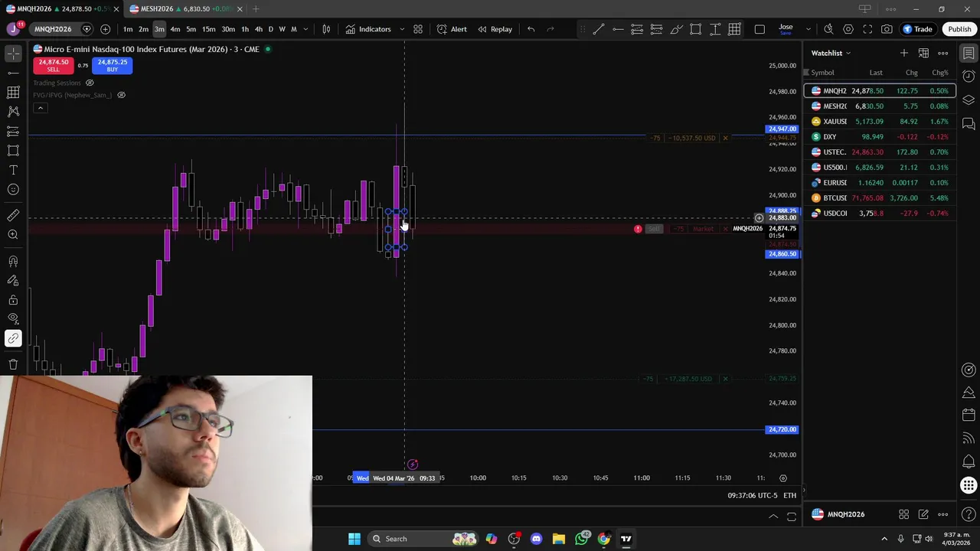Select layout setup square icon
Viewport: 980px width, 551px height.
pos(759,29)
